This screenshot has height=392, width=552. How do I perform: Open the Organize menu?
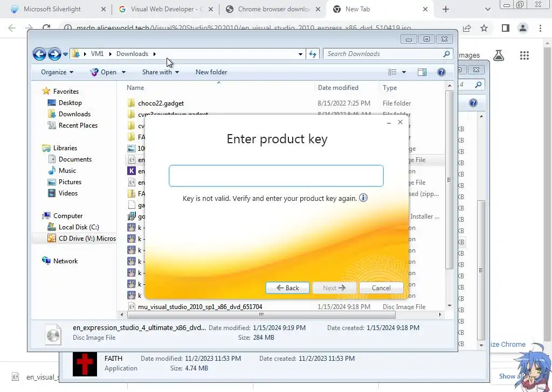57,72
